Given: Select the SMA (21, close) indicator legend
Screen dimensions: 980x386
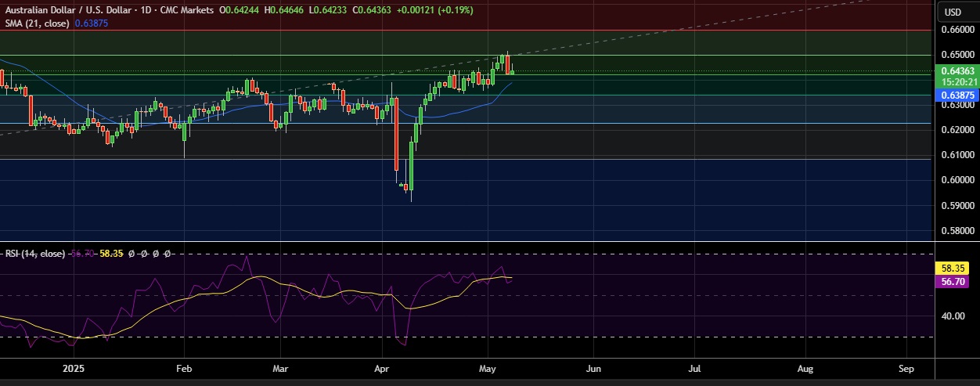Looking at the screenshot, I should coord(37,23).
